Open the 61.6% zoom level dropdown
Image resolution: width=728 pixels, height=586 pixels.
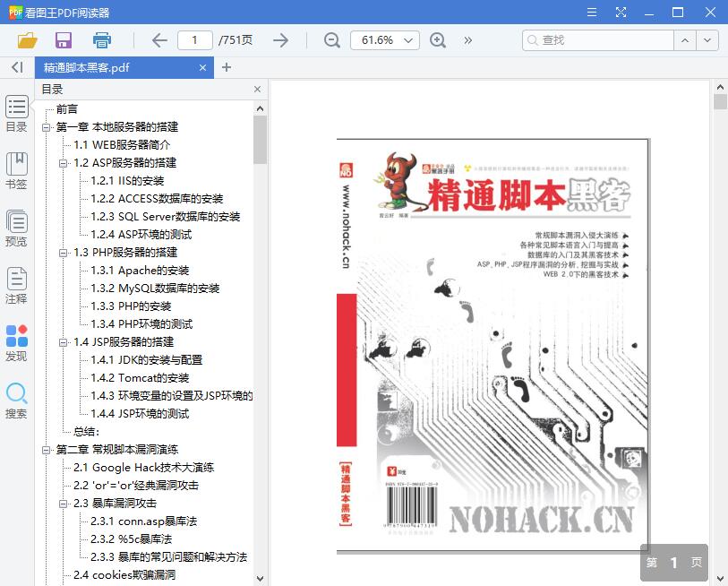coord(390,40)
